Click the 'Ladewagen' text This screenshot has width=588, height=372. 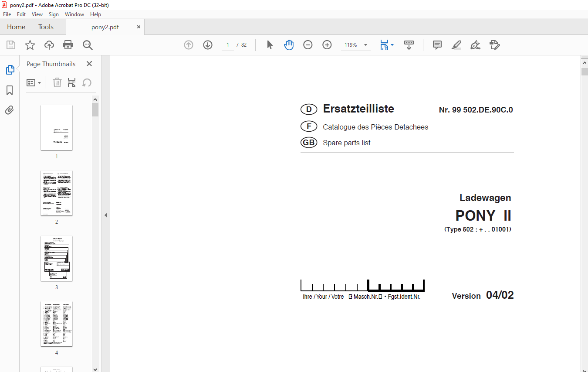tap(485, 198)
